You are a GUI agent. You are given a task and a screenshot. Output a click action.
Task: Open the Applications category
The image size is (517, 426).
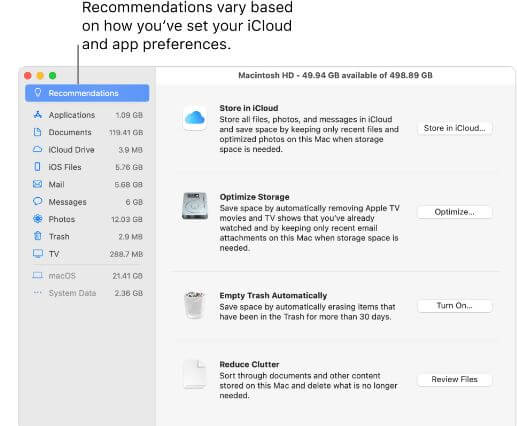(88, 115)
